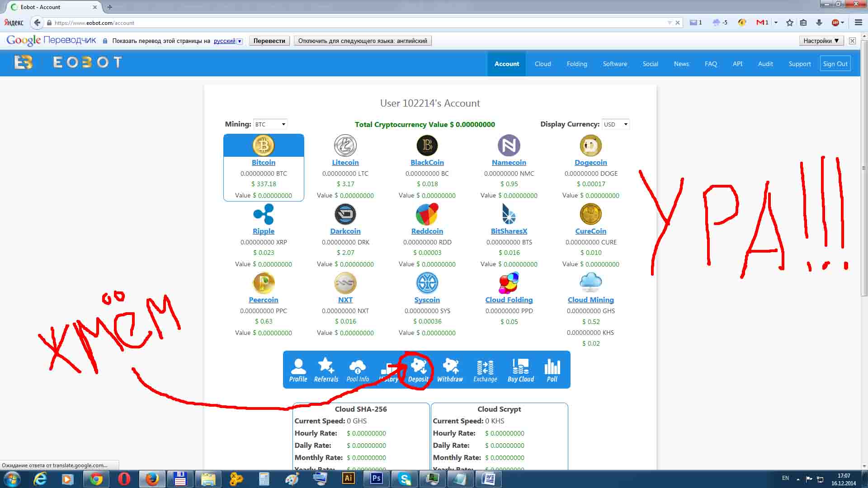This screenshot has width=868, height=488.
Task: Open the FAQ menu item
Action: point(711,64)
